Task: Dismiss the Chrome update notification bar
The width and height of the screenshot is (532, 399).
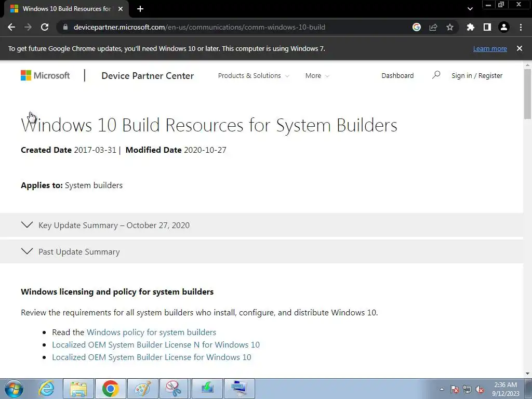Action: pyautogui.click(x=520, y=48)
